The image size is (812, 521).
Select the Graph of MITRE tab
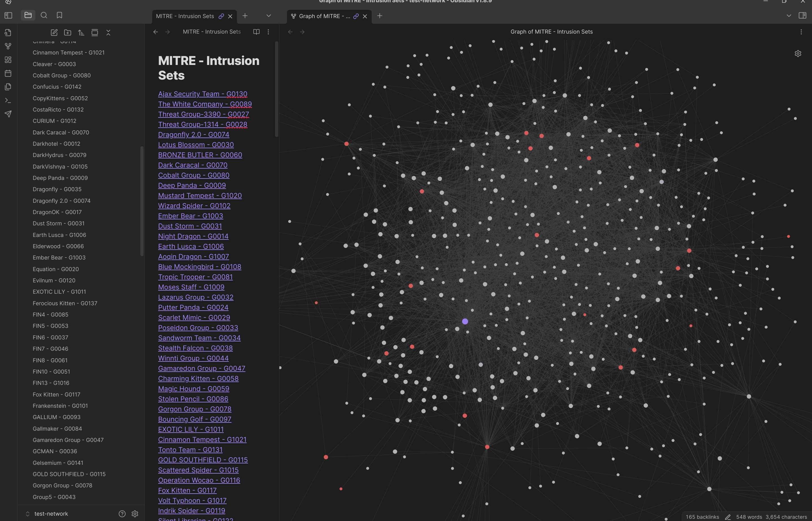click(x=324, y=16)
